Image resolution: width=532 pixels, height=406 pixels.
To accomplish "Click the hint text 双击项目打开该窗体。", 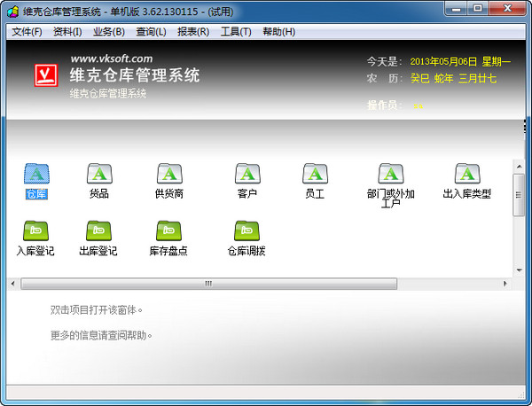I will (97, 310).
